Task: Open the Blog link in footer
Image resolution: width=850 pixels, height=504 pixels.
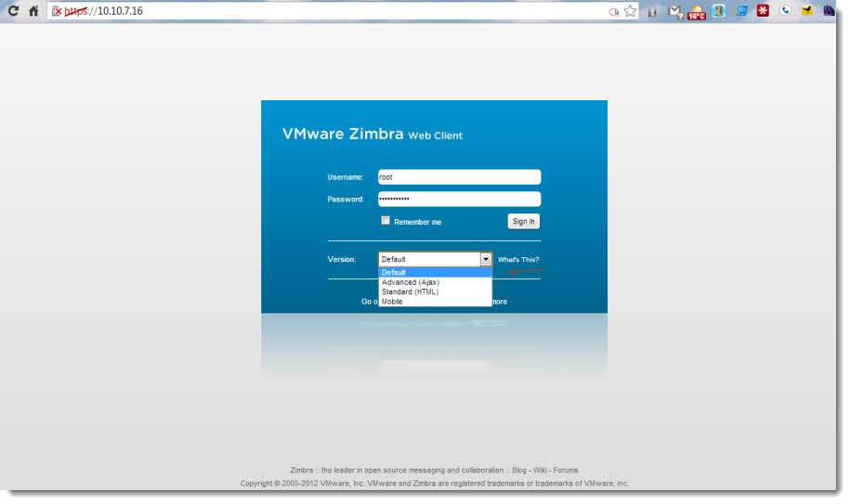Action: pos(518,471)
